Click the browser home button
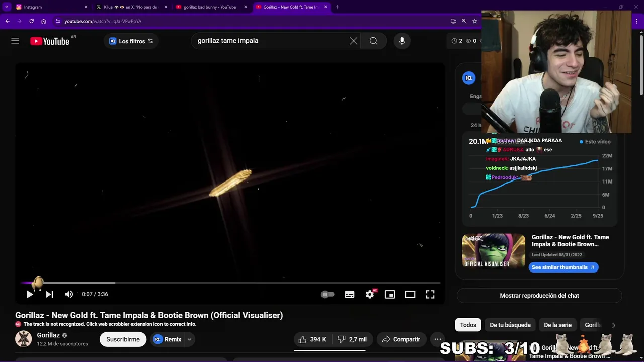This screenshot has width=644, height=362. tap(43, 21)
